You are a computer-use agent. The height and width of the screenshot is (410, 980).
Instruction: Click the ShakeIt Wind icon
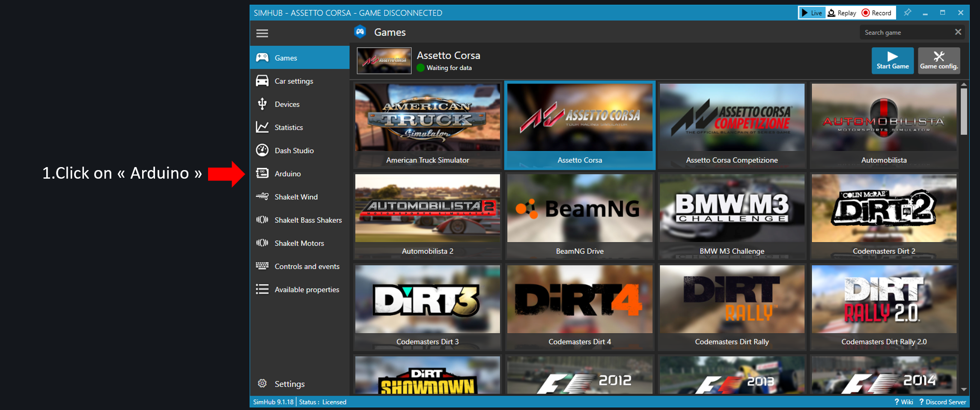(x=262, y=197)
